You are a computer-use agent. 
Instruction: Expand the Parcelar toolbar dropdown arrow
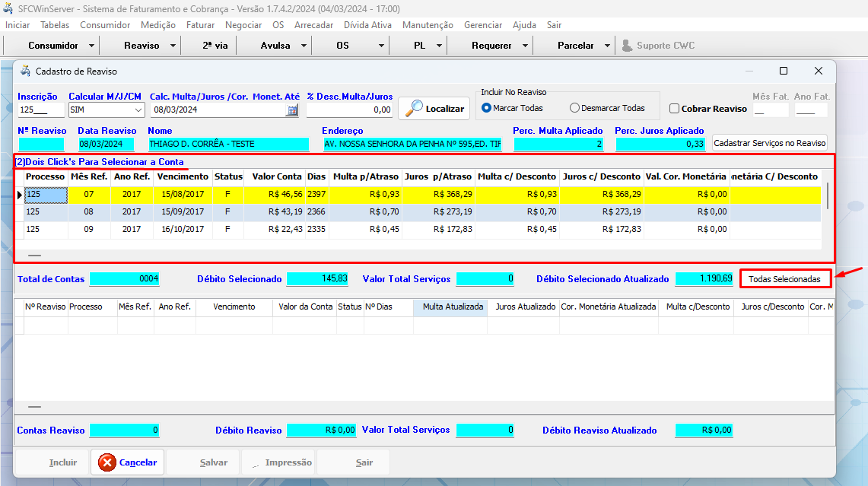607,46
